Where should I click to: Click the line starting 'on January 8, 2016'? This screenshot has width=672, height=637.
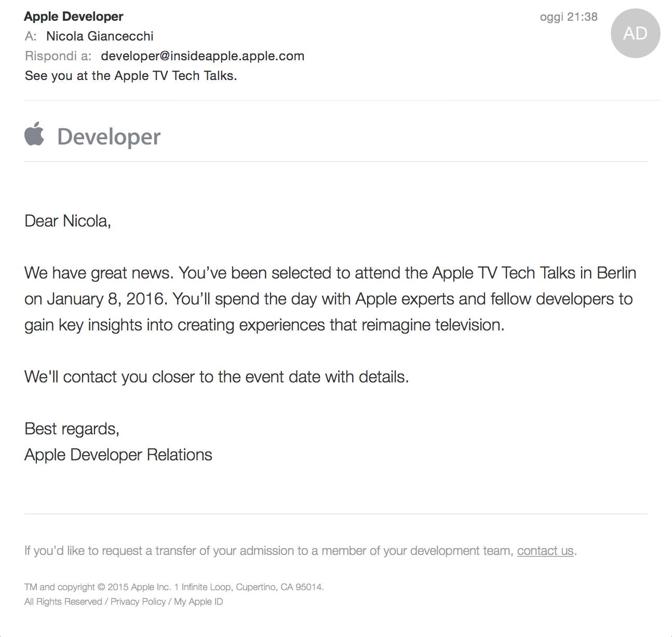point(328,299)
